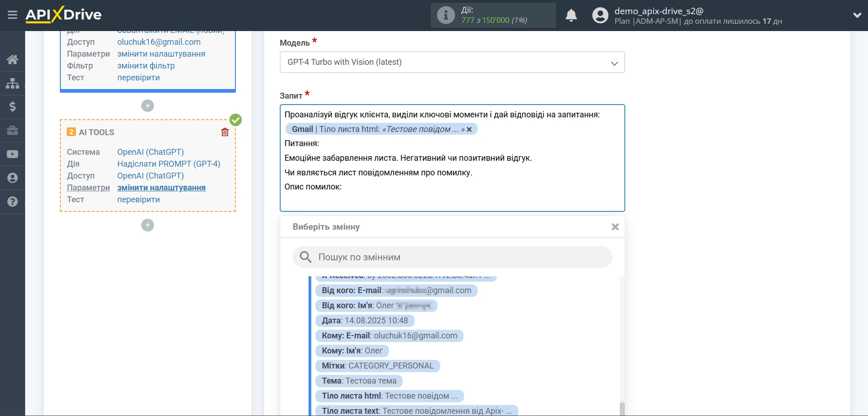Click Параметри label in AI TOOLS block
Screen dimensions: 868x416
88,188
